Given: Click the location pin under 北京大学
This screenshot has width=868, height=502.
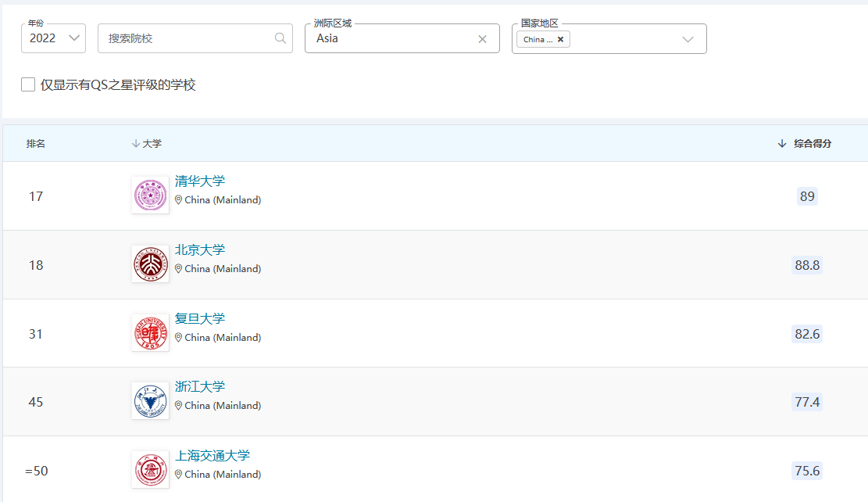Looking at the screenshot, I should coord(178,269).
